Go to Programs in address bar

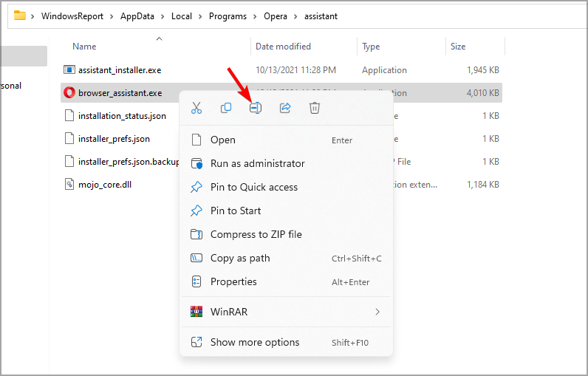coord(228,16)
